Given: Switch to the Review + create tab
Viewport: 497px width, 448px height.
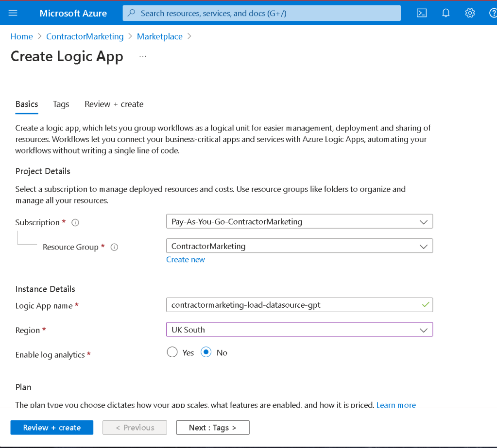Looking at the screenshot, I should point(114,104).
